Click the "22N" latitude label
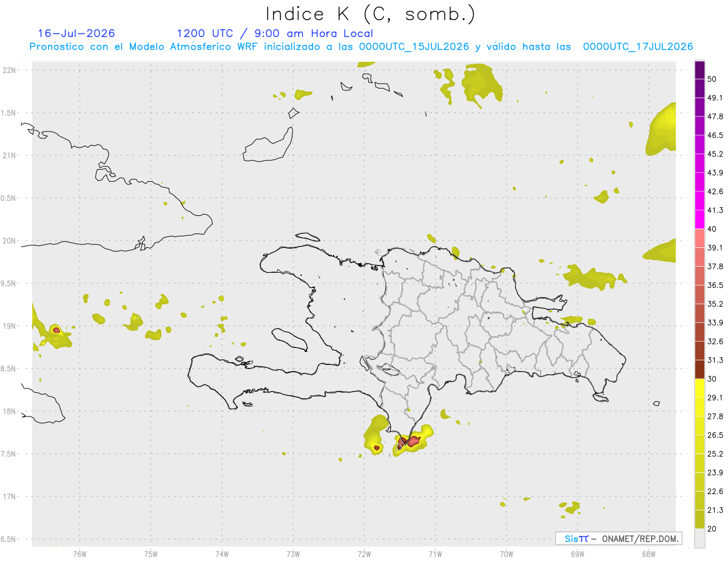This screenshot has height=562, width=728. click(x=10, y=70)
